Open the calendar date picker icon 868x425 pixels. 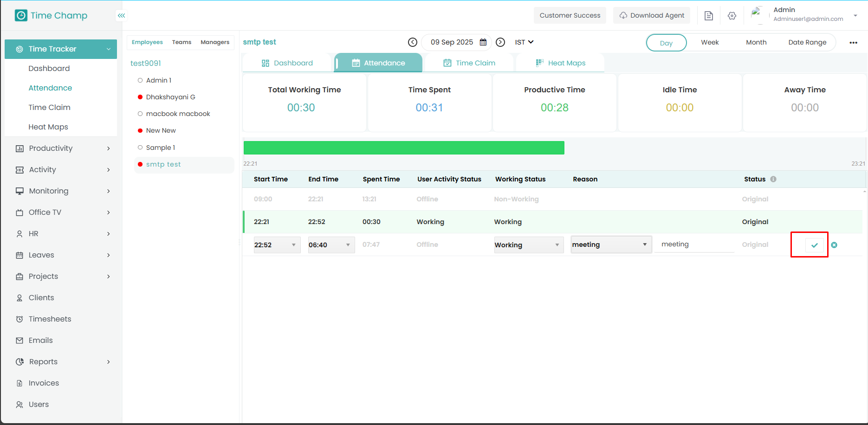point(483,42)
